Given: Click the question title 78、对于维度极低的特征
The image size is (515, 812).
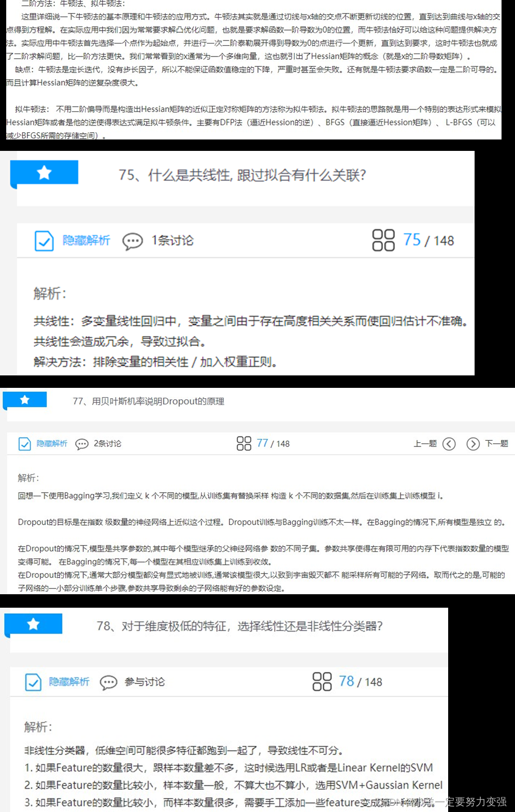Looking at the screenshot, I should pos(239,626).
